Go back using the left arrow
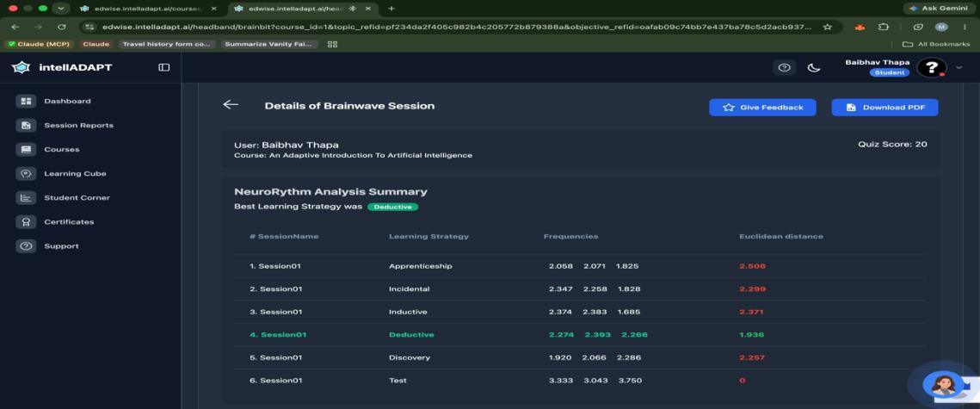The image size is (980, 409). [231, 105]
